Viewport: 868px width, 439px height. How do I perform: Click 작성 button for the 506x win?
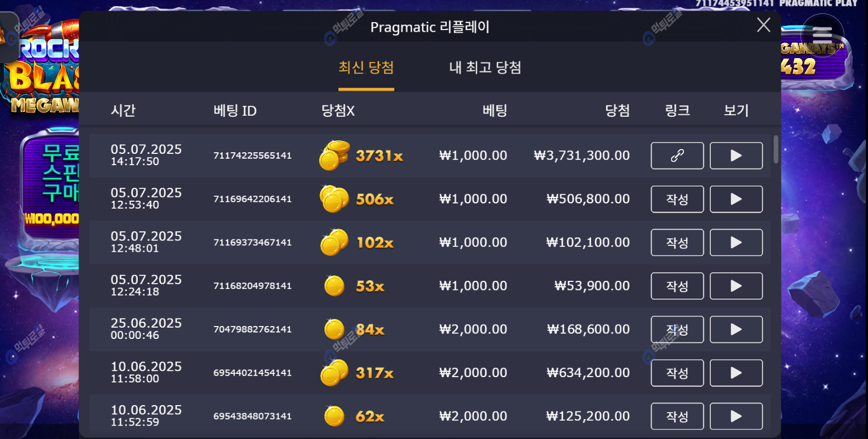tap(677, 199)
